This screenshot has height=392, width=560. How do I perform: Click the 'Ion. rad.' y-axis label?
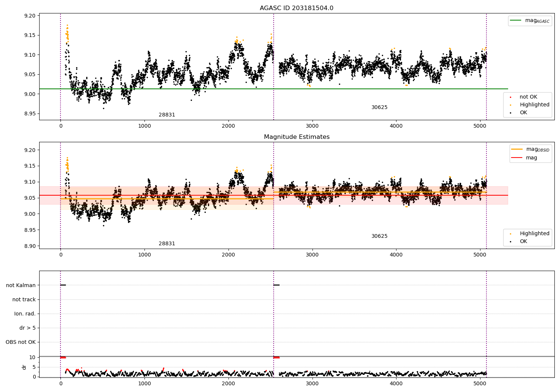(25, 314)
